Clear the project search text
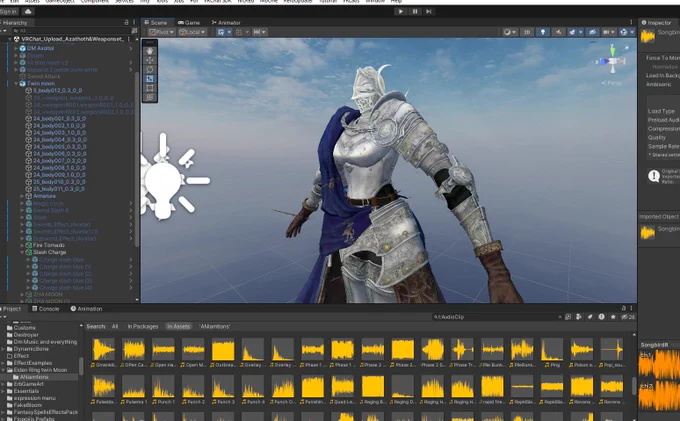 point(559,317)
